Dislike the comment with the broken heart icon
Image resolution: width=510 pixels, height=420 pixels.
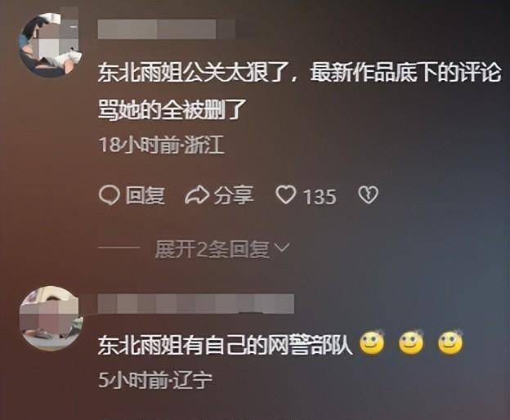368,195
